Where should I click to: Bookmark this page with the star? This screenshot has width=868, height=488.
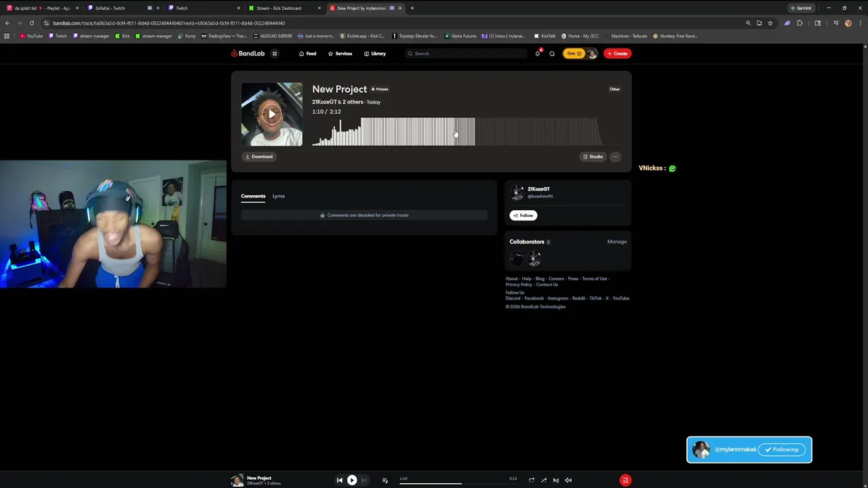click(770, 23)
